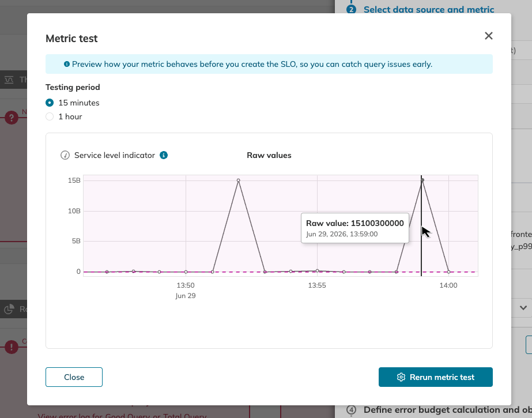Click the data point at 13:55 on the baseline
532x418 pixels.
(317, 271)
